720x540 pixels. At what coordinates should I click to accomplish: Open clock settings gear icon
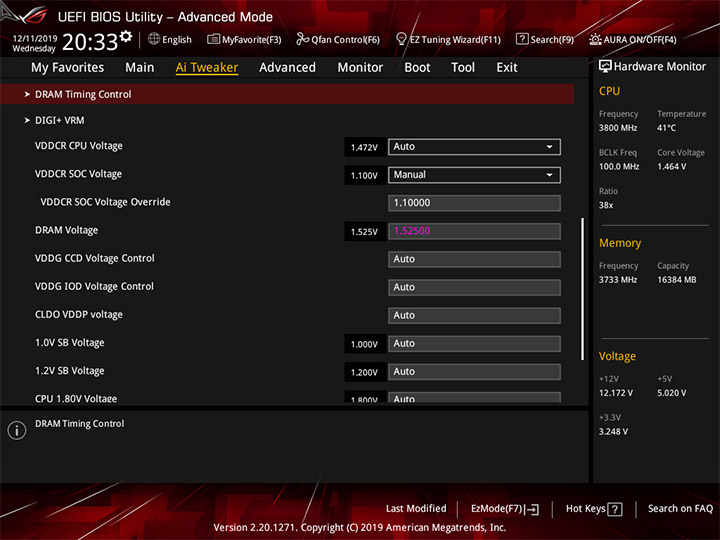coord(126,36)
